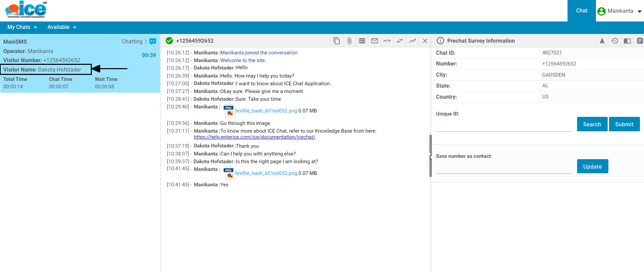
Task: Click the clipboard notes icon
Action: point(640,41)
